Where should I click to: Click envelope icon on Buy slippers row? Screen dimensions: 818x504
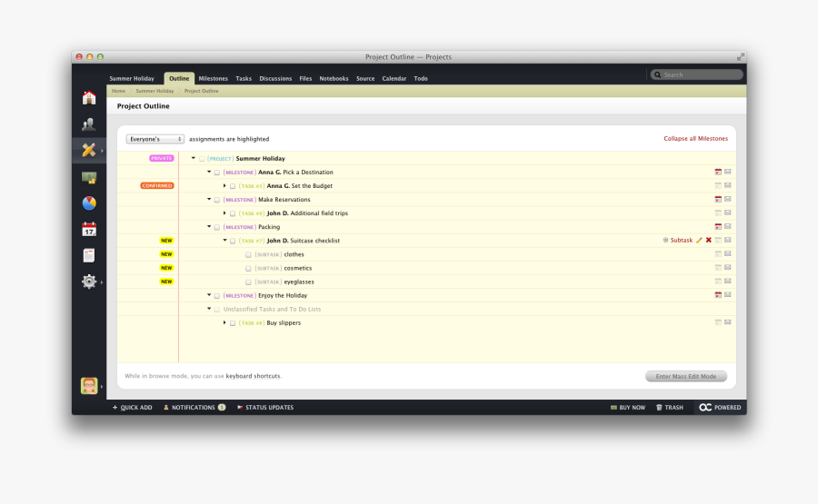pyautogui.click(x=728, y=322)
